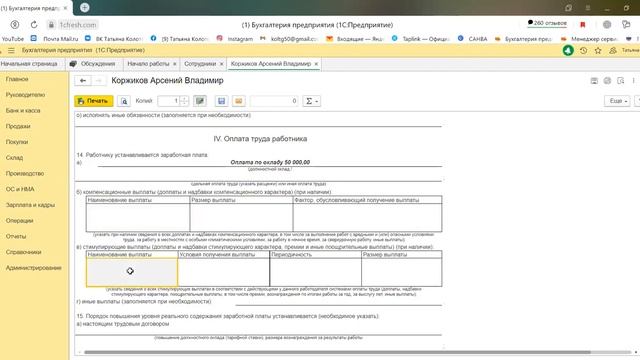
Task: Open Покупки section in sidebar
Action: pos(17,142)
